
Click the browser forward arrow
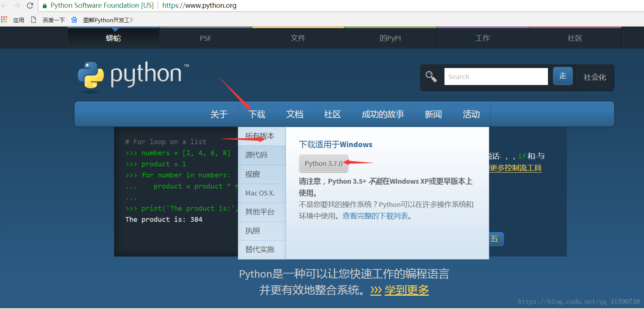(x=17, y=6)
